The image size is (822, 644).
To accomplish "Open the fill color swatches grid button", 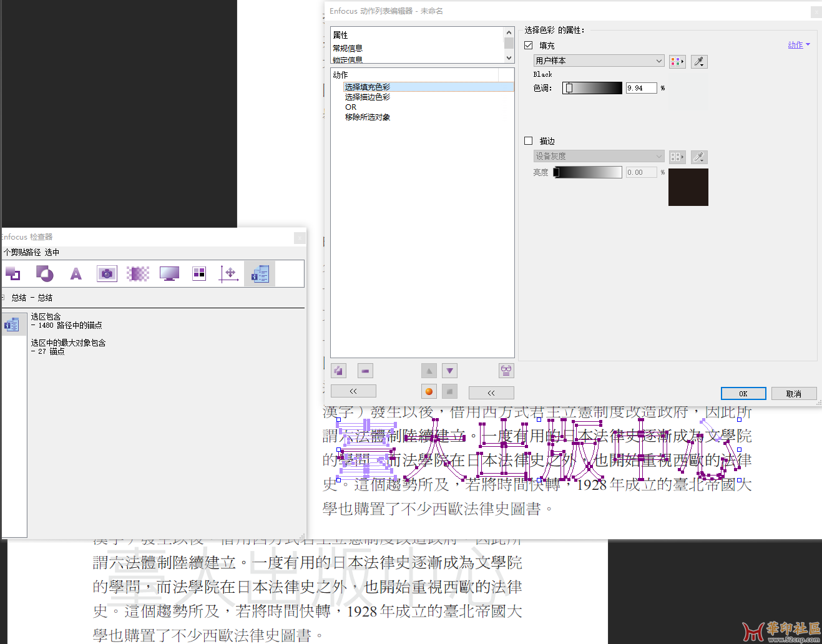I will point(677,61).
